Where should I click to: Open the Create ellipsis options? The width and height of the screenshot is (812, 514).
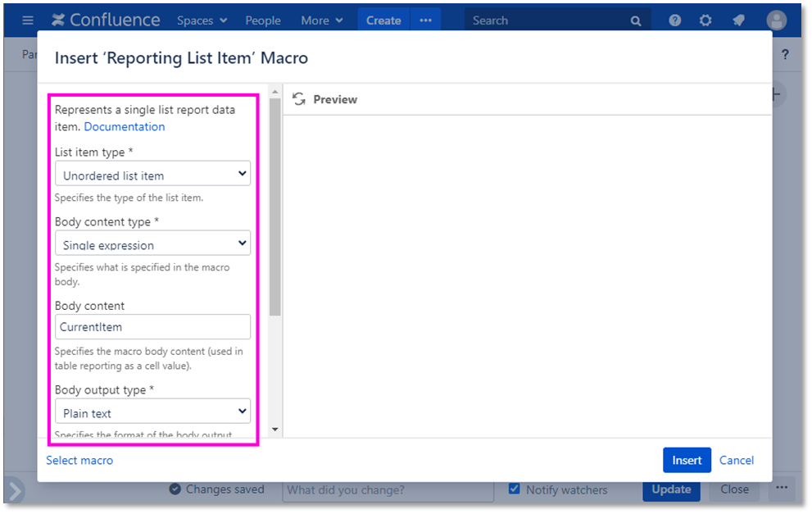(426, 20)
